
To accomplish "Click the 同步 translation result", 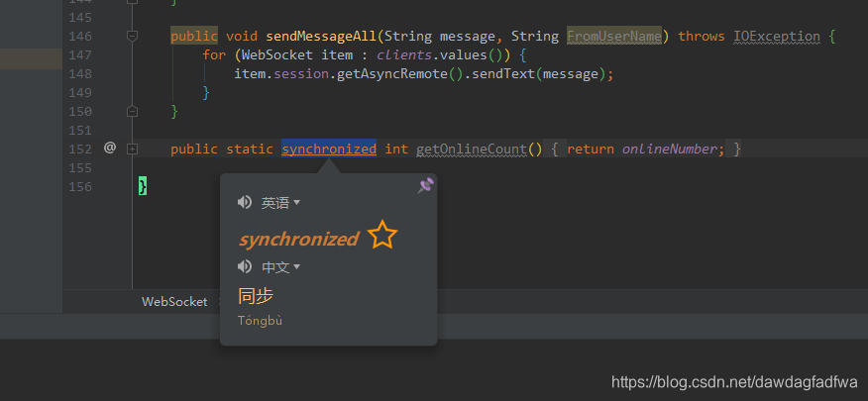I will coord(256,296).
